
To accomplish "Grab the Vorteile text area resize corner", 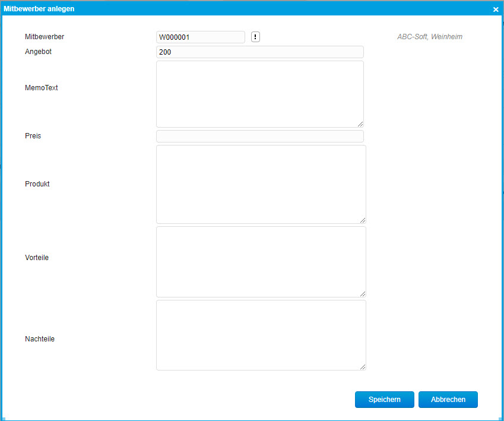I will click(x=363, y=294).
